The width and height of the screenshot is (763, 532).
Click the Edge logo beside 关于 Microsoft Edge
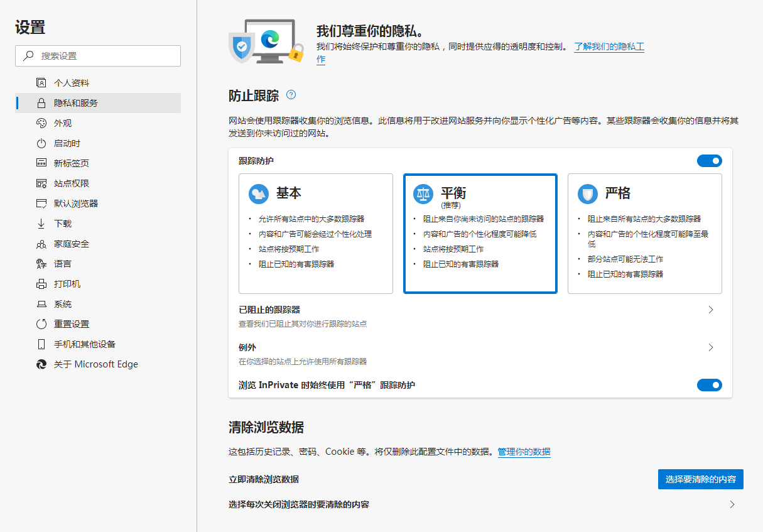point(41,364)
